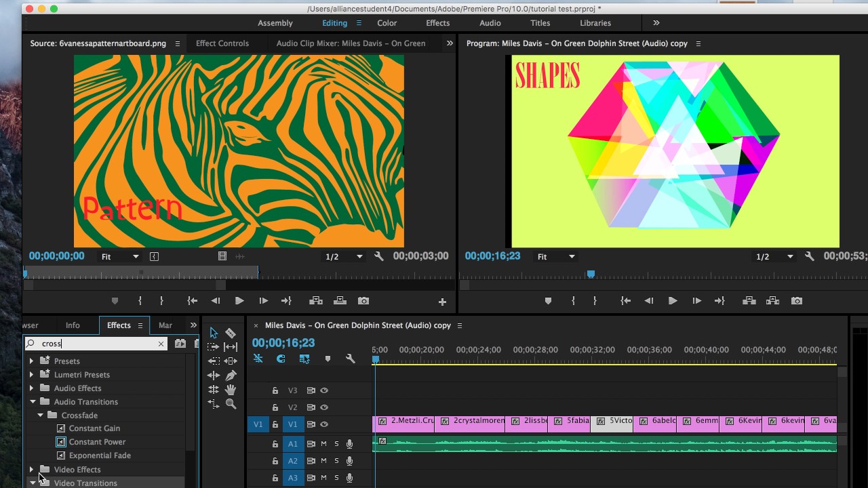The image size is (868, 488).
Task: Open Program monitor zoom Fit dropdown
Action: tap(556, 257)
